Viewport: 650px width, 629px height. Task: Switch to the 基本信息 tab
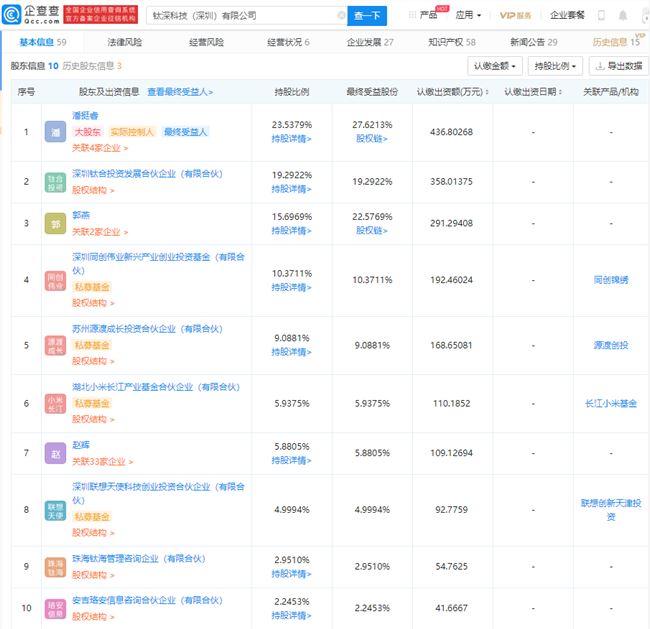click(x=43, y=42)
